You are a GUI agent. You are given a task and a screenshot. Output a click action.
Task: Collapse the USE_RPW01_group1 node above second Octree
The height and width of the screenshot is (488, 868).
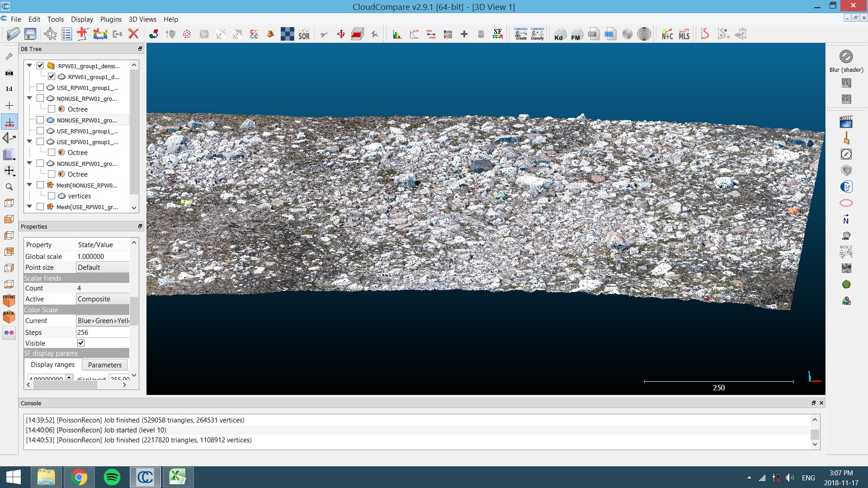tap(29, 141)
